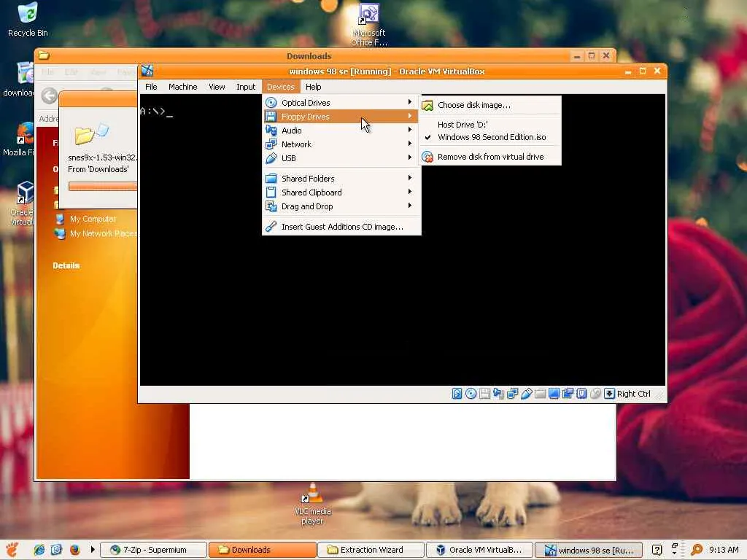Select Microsoft Office desktop shortcut
747x560 pixels.
click(x=369, y=24)
